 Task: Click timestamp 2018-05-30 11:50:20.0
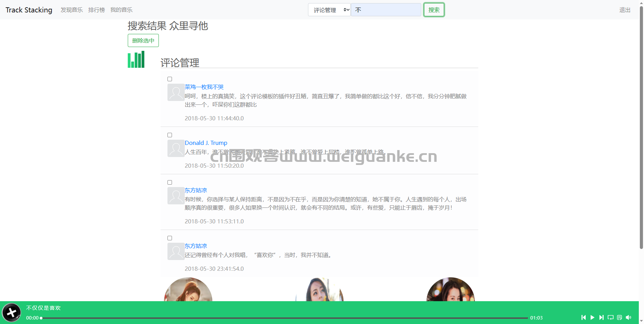(x=214, y=166)
